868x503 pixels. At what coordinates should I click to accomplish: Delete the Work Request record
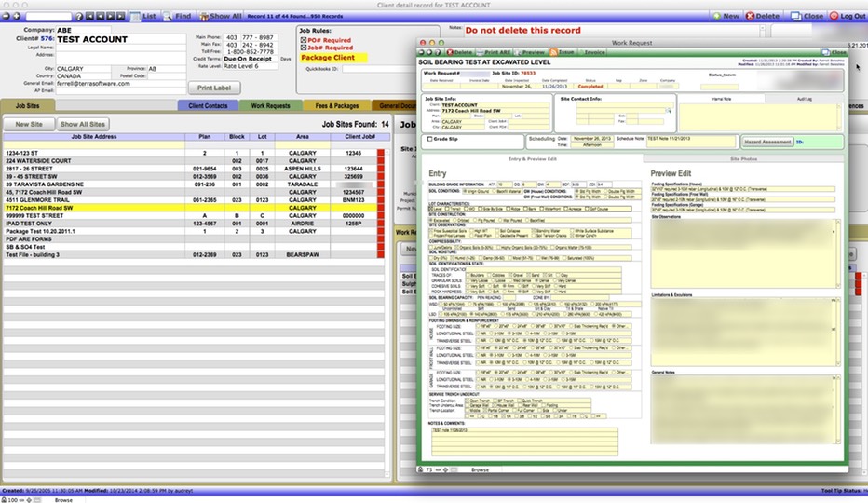(x=459, y=52)
